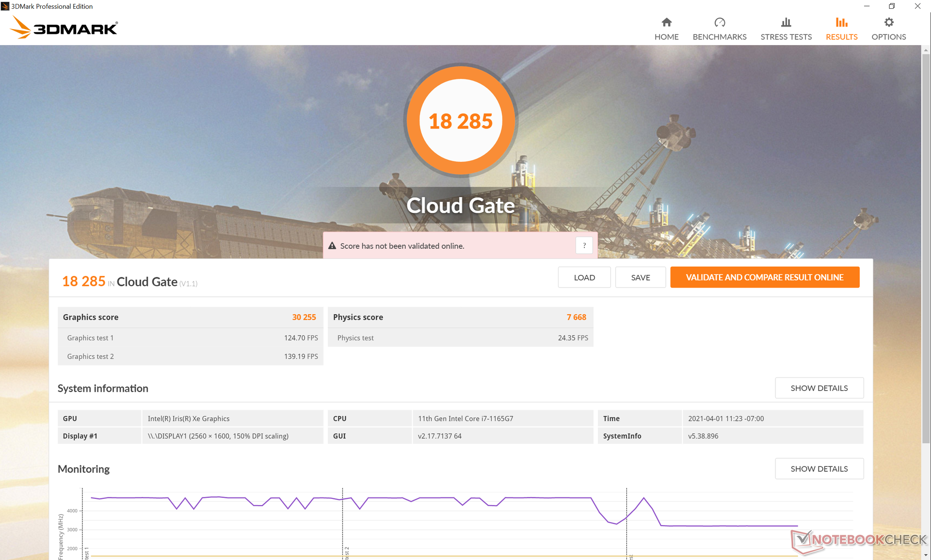Click the STRESS TESTS menu label
Screen dimensions: 931x560
[786, 37]
